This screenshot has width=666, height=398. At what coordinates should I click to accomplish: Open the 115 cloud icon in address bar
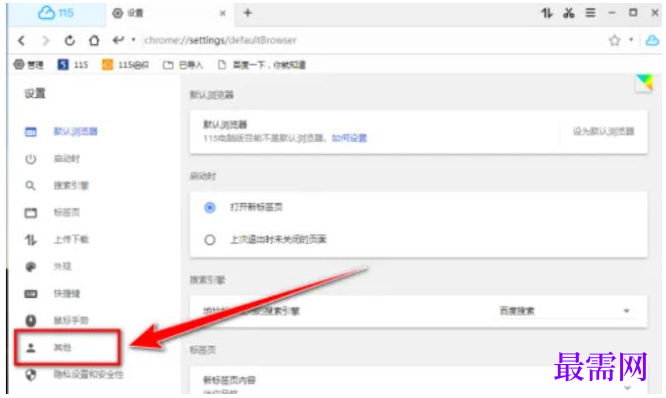[x=652, y=40]
